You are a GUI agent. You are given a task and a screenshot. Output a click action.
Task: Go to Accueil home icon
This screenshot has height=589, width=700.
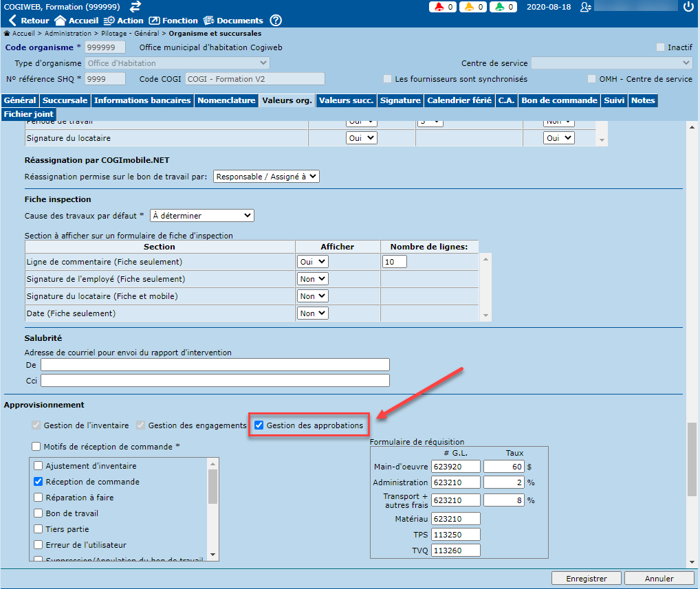pyautogui.click(x=76, y=21)
